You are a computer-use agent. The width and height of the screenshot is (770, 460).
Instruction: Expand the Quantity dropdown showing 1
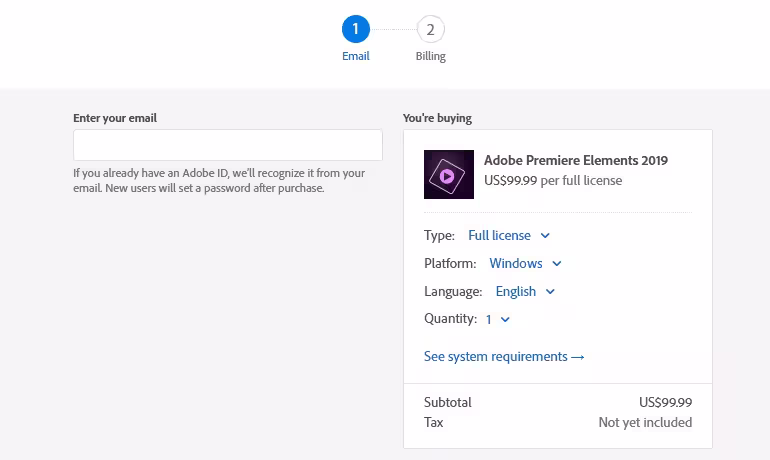click(x=498, y=319)
